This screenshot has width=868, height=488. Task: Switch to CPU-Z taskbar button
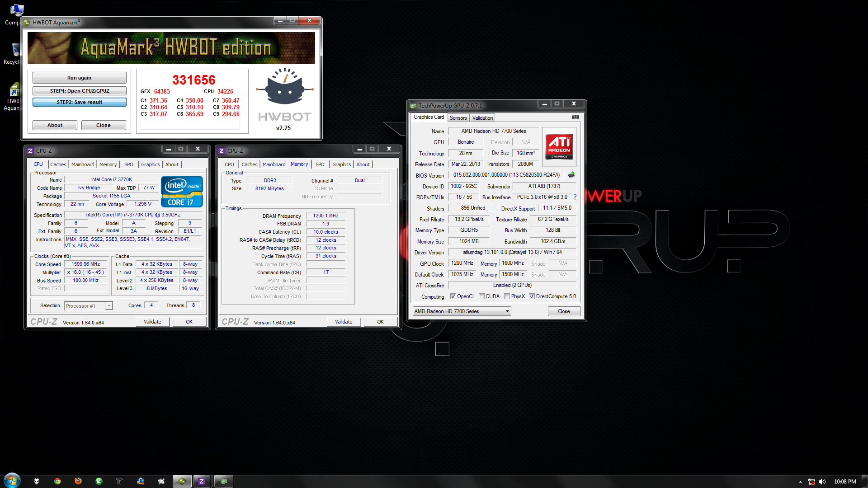click(202, 481)
